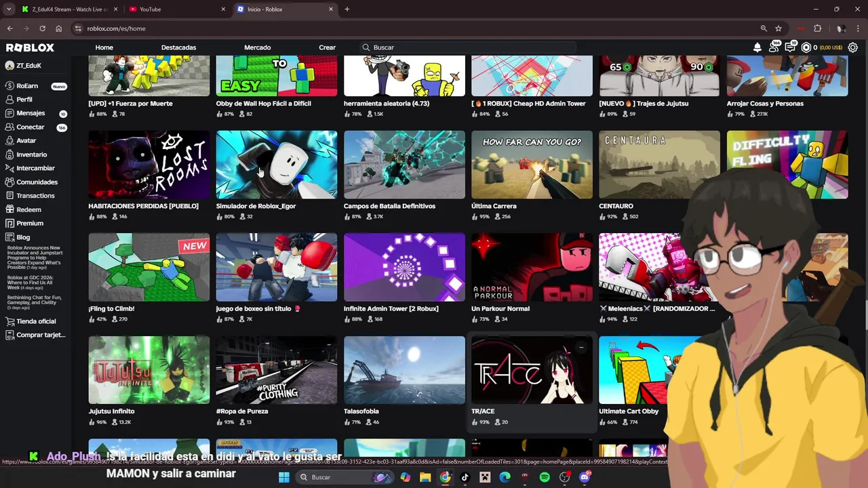The width and height of the screenshot is (868, 488).
Task: Open Chrome profile avatar menu
Action: pyautogui.click(x=840, y=28)
